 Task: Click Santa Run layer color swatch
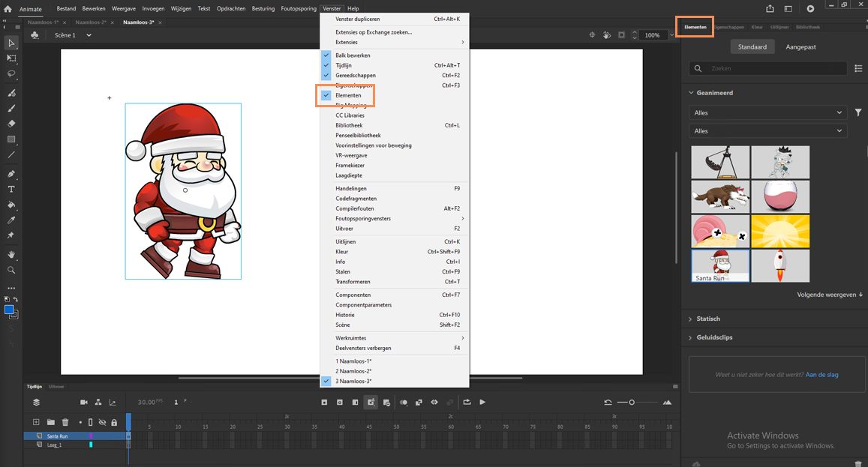click(91, 436)
